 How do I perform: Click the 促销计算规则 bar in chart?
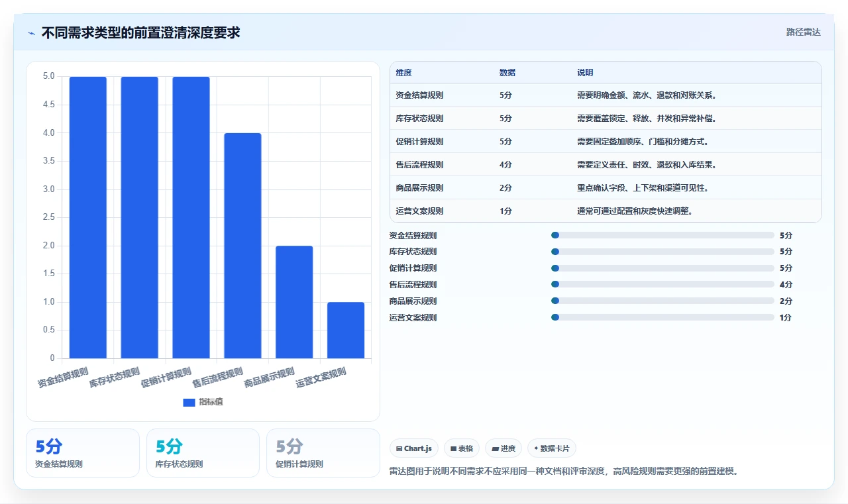[191, 218]
